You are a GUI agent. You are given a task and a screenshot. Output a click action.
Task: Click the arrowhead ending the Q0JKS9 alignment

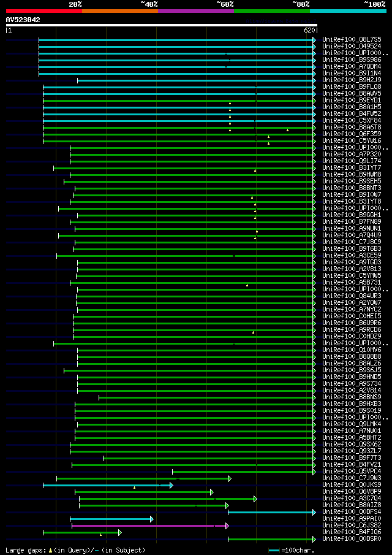[x=171, y=485]
